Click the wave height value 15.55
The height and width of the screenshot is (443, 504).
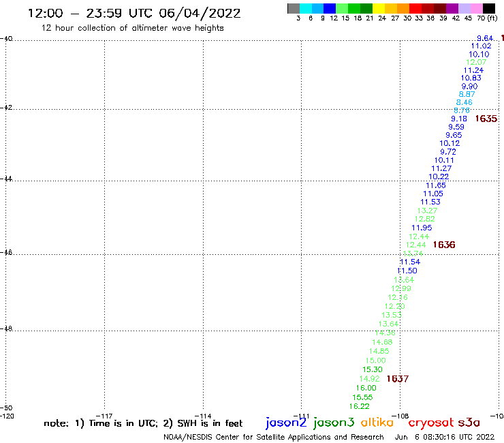(x=362, y=397)
